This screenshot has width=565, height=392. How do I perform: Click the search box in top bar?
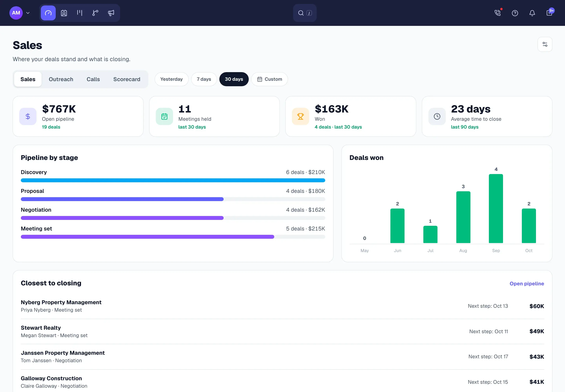click(x=305, y=13)
